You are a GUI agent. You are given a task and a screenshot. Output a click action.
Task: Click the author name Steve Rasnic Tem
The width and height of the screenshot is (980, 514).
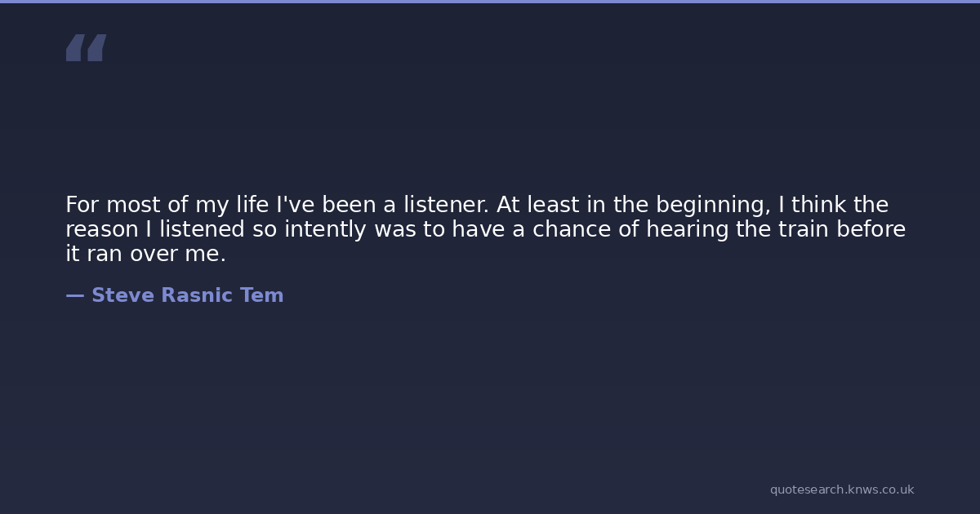187,295
